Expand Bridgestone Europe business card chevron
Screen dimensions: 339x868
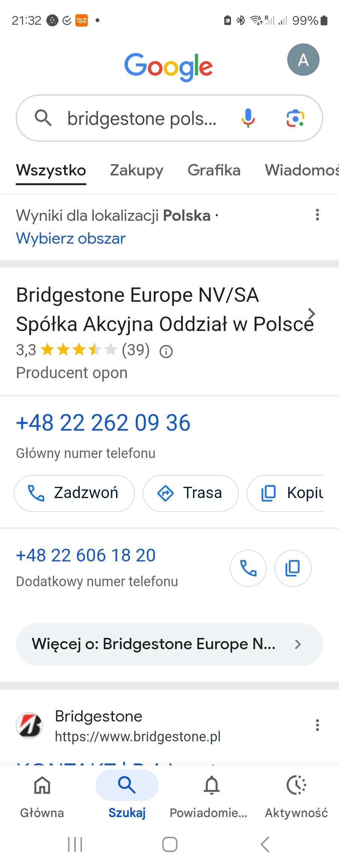(x=311, y=313)
